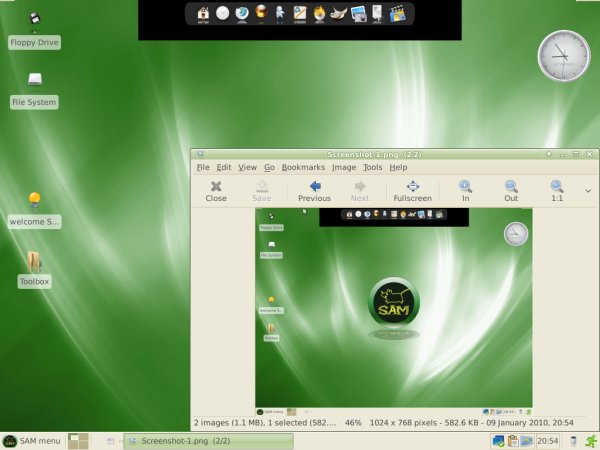Image resolution: width=600 pixels, height=450 pixels.
Task: Click the running man logout icon
Action: 591,441
